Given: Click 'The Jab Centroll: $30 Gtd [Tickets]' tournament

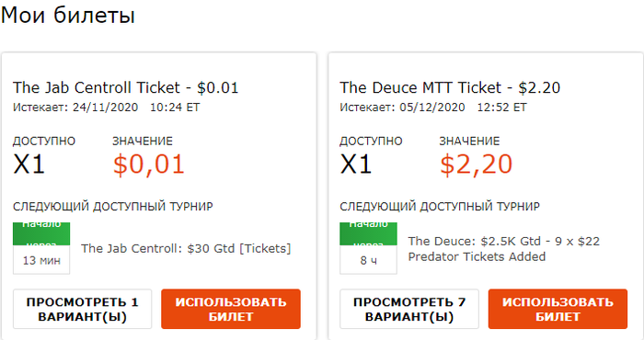Looking at the screenshot, I should coord(186,248).
